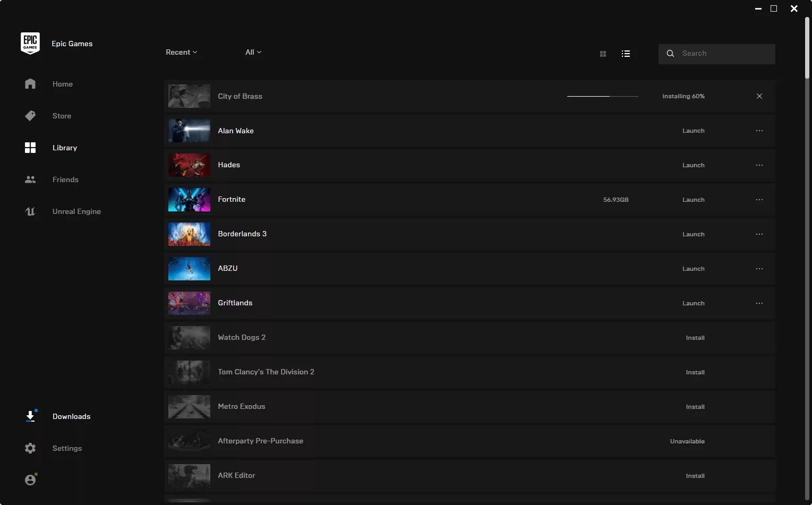Go to Unreal Engine in the sidebar
Screen dimensions: 812x505
(76, 211)
